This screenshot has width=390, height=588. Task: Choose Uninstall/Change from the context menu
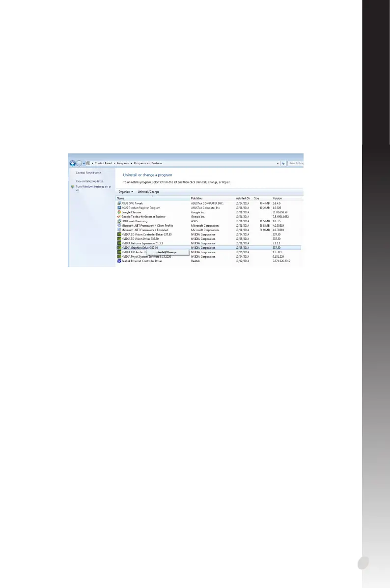click(165, 252)
